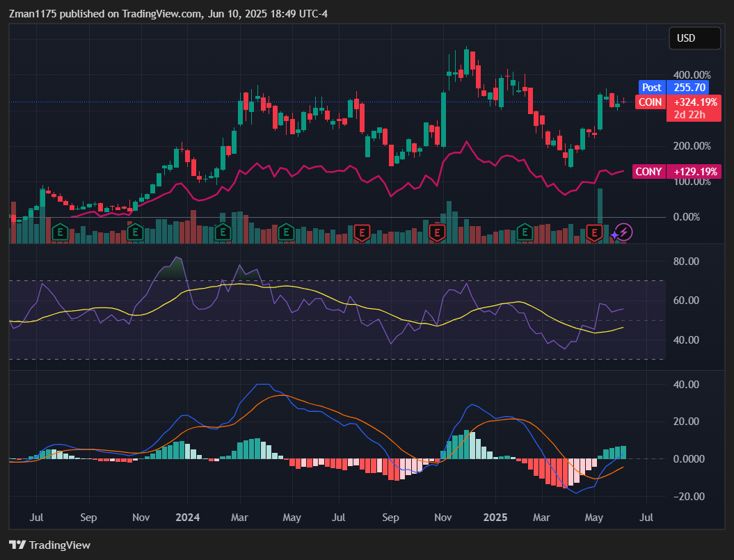
Task: Open the red earnings marker near May 2025
Action: click(x=594, y=233)
